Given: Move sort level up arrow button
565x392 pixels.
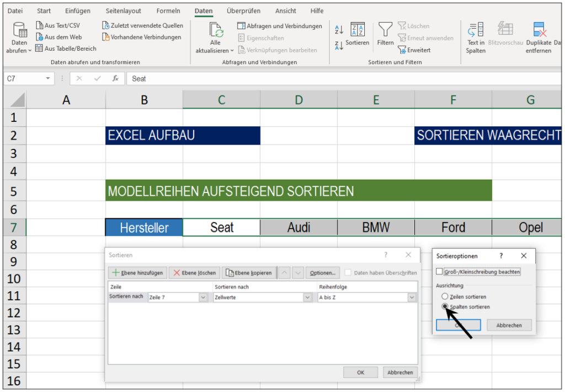Looking at the screenshot, I should [x=284, y=272].
